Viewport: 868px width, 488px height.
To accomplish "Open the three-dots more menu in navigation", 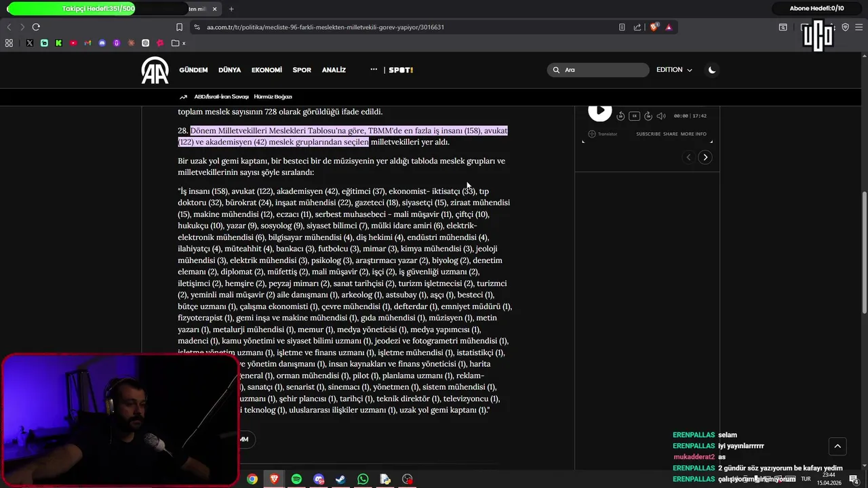I will coord(374,70).
